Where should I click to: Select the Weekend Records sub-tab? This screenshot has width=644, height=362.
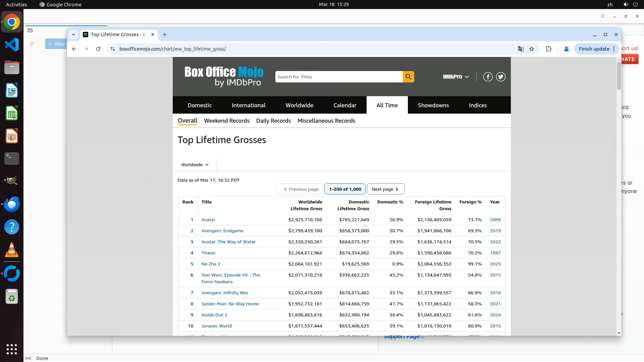click(227, 121)
